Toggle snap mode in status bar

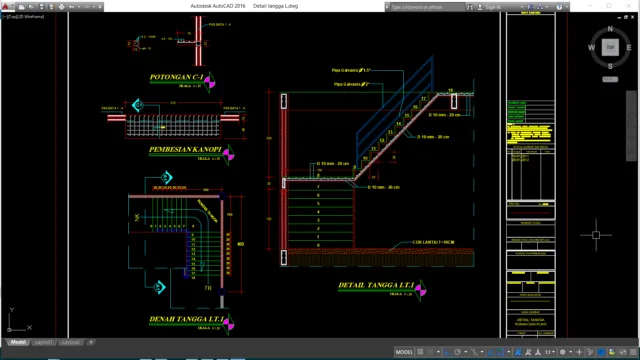(x=430, y=352)
